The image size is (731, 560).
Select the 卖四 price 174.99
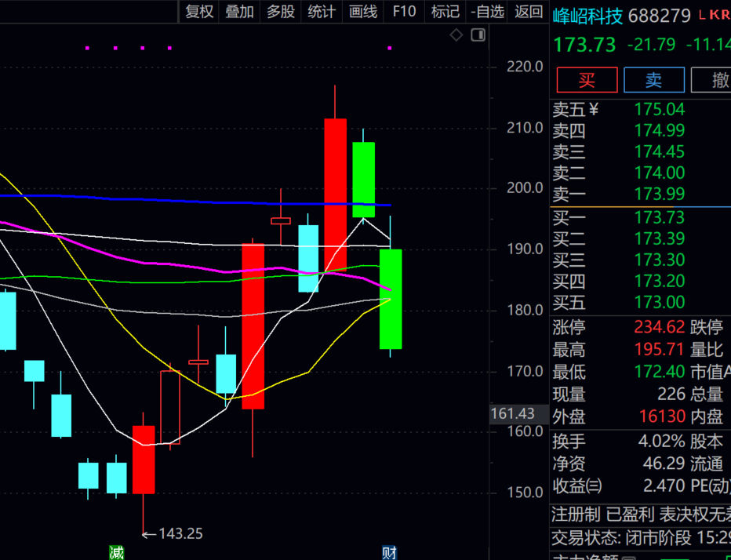pyautogui.click(x=659, y=130)
